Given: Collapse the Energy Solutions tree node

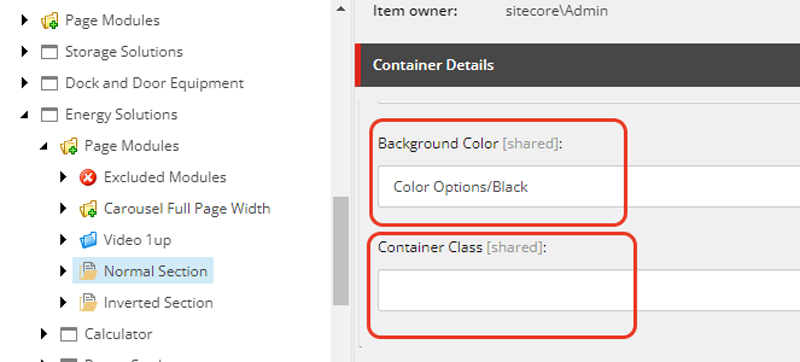Looking at the screenshot, I should (24, 115).
